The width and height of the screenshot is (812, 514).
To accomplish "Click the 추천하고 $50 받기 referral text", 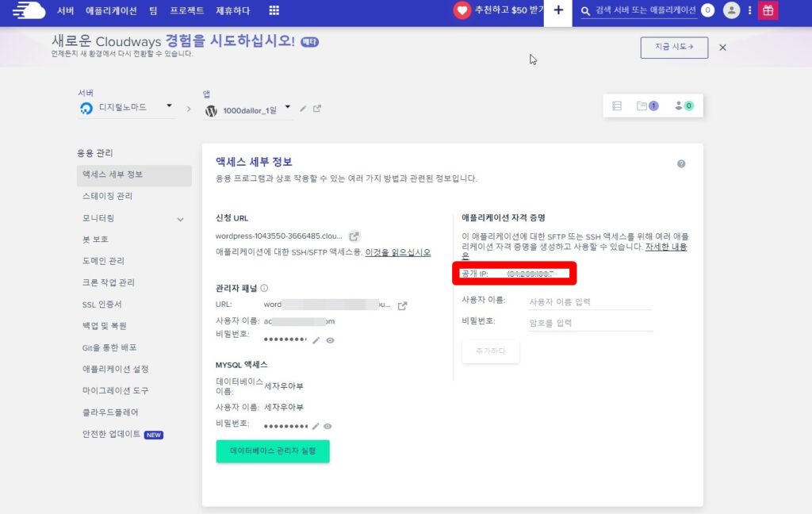I will pos(509,10).
